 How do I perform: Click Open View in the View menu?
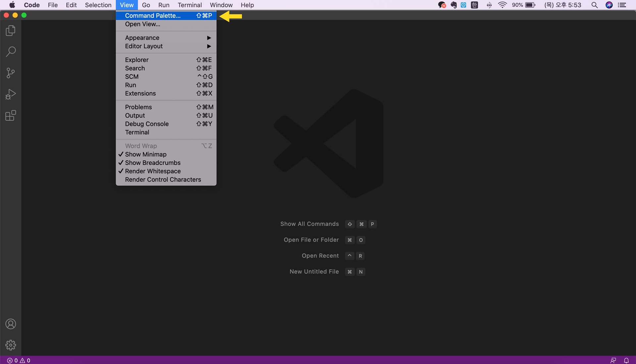(x=142, y=24)
